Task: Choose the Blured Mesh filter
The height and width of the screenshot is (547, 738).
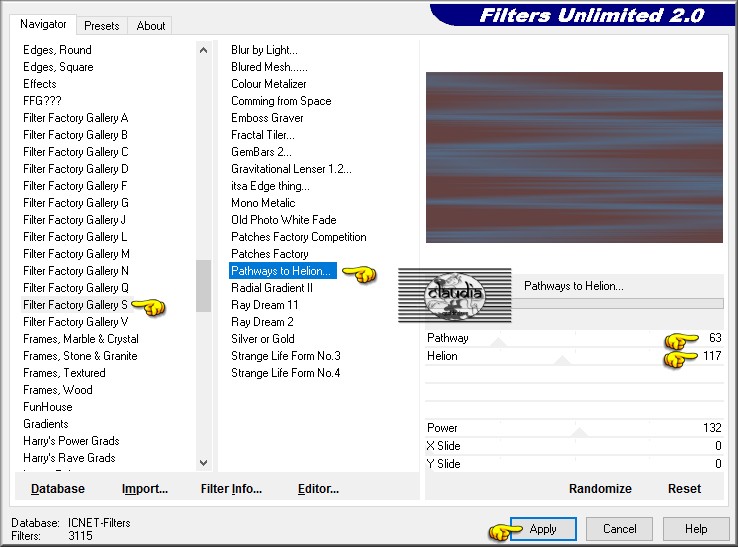Action: click(269, 67)
